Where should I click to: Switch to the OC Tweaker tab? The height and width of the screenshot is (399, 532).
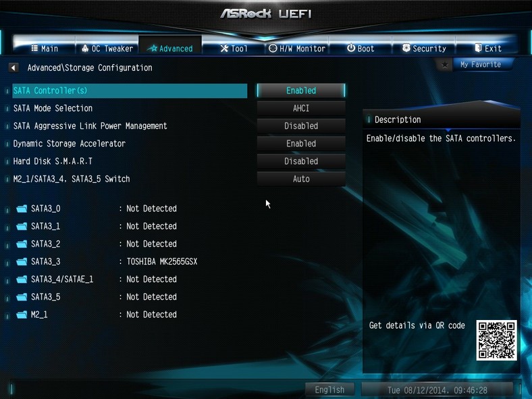[107, 49]
